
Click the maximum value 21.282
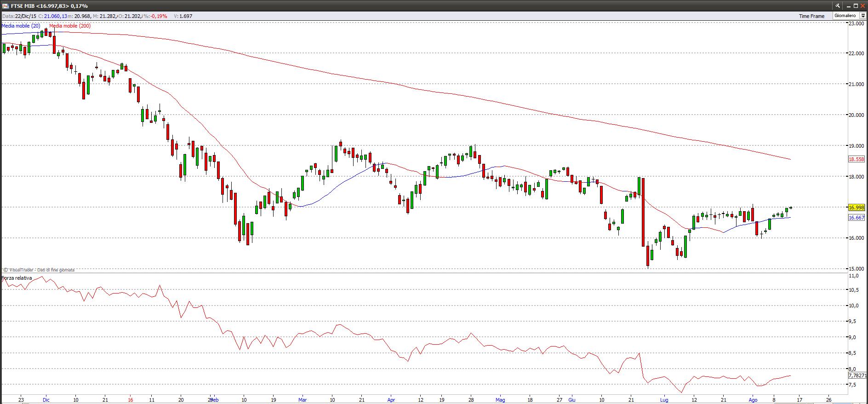point(108,16)
